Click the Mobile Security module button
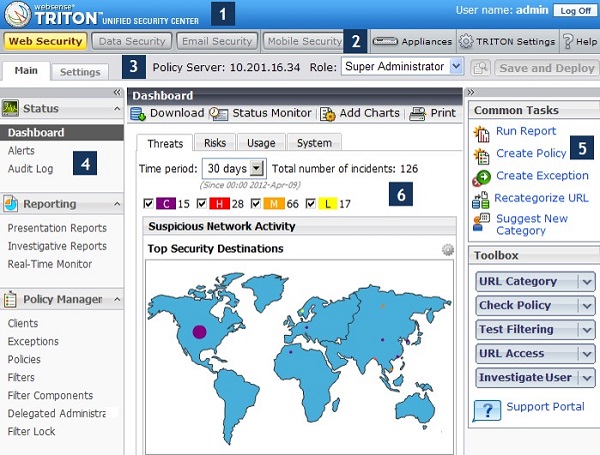This screenshot has width=600, height=455. [x=305, y=41]
